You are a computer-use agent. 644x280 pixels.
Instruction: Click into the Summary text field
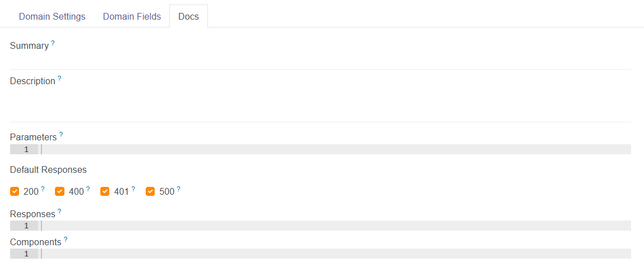[321, 59]
